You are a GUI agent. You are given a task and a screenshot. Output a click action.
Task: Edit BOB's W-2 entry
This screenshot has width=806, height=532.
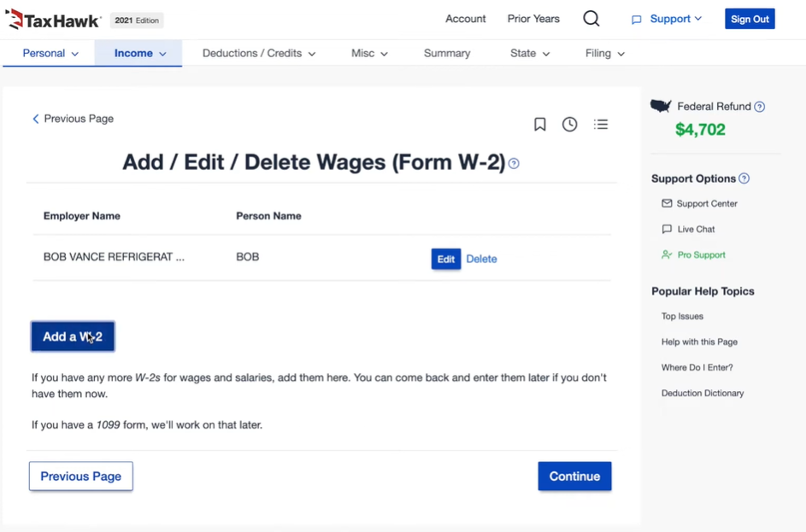445,258
